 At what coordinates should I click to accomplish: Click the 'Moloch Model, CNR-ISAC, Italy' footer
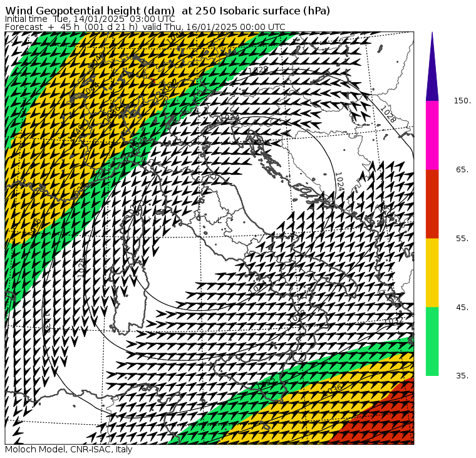point(69,449)
